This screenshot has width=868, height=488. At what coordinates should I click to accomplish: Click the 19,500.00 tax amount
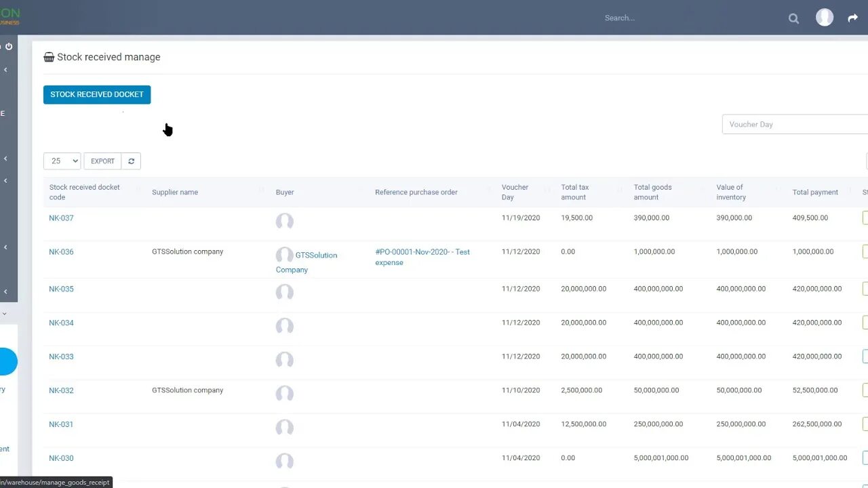577,218
